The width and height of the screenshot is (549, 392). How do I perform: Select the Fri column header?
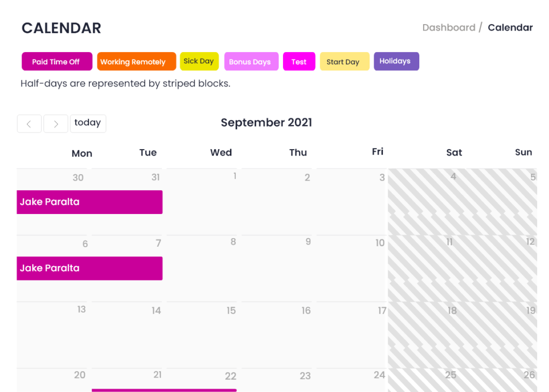[377, 152]
